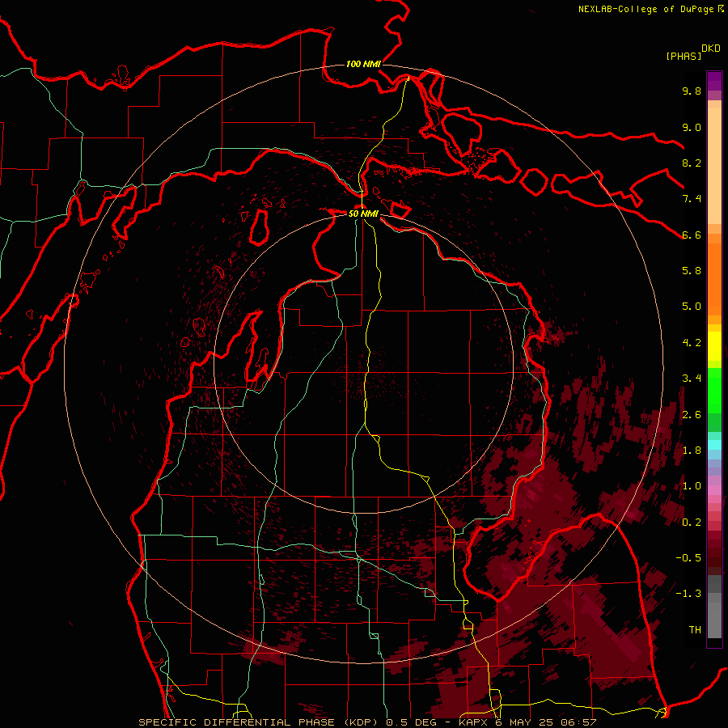Screen dimensions: 728x728
Task: Click the 9.8 value on the scale
Action: click(692, 91)
